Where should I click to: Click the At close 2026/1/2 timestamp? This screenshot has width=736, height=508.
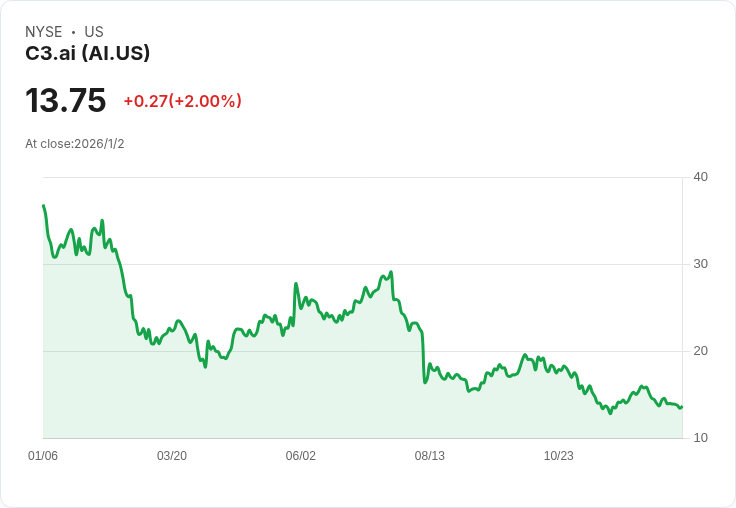point(75,144)
